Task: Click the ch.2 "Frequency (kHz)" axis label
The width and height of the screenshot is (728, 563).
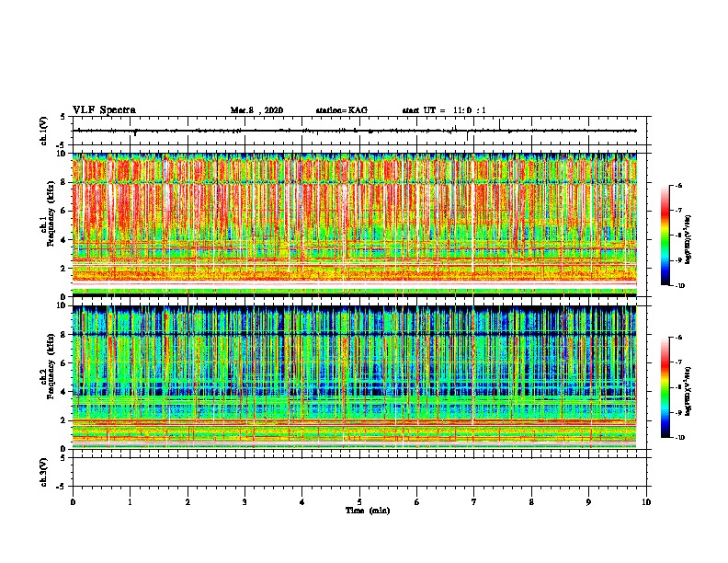Action: tap(51, 366)
